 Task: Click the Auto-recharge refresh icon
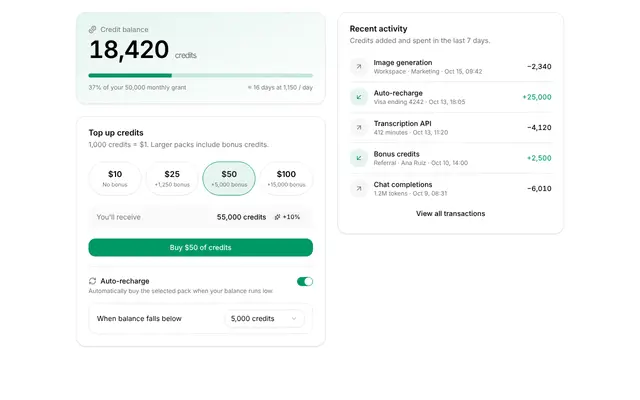[x=93, y=281]
